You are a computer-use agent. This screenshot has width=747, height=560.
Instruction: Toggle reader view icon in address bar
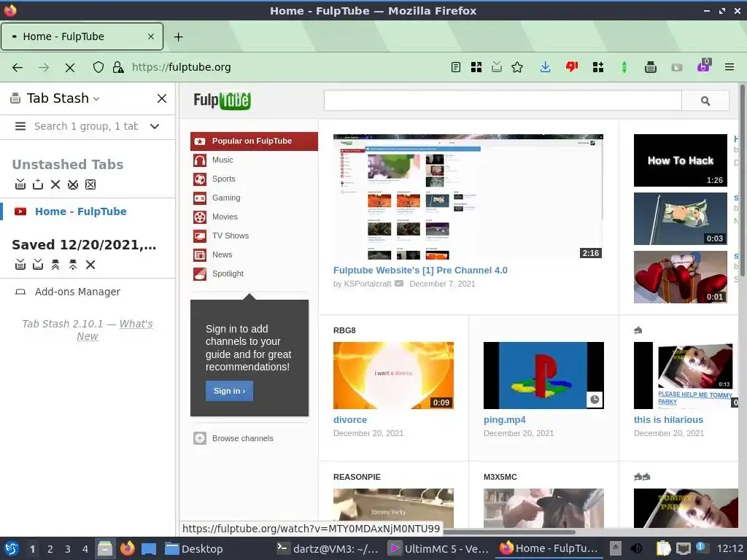[456, 67]
